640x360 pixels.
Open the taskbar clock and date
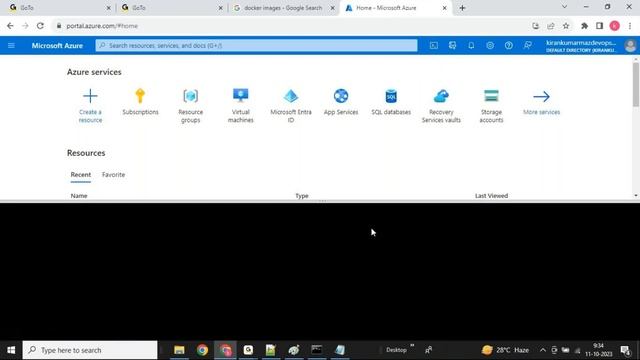click(599, 350)
